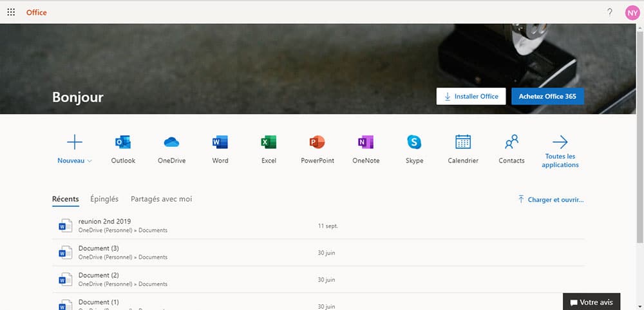Click the Nouveau plus icon

74,142
